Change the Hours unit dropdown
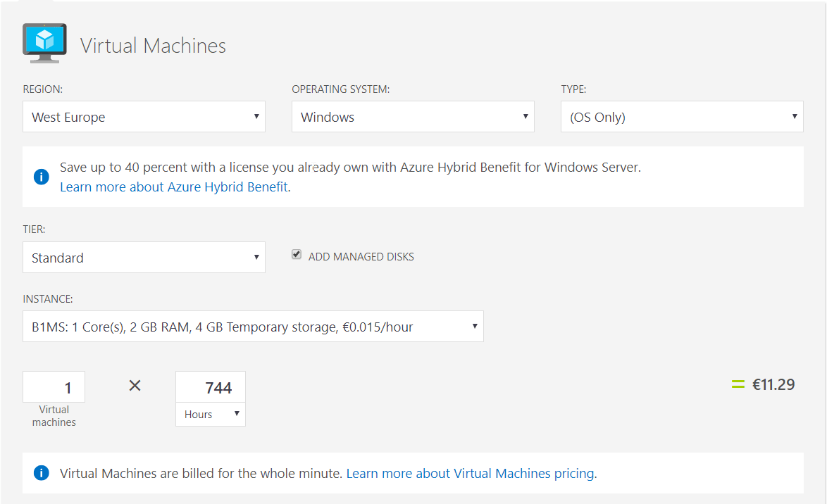 (211, 415)
